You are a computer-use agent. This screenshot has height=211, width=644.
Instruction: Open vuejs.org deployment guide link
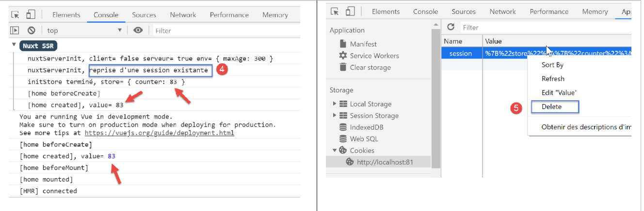[x=160, y=133]
